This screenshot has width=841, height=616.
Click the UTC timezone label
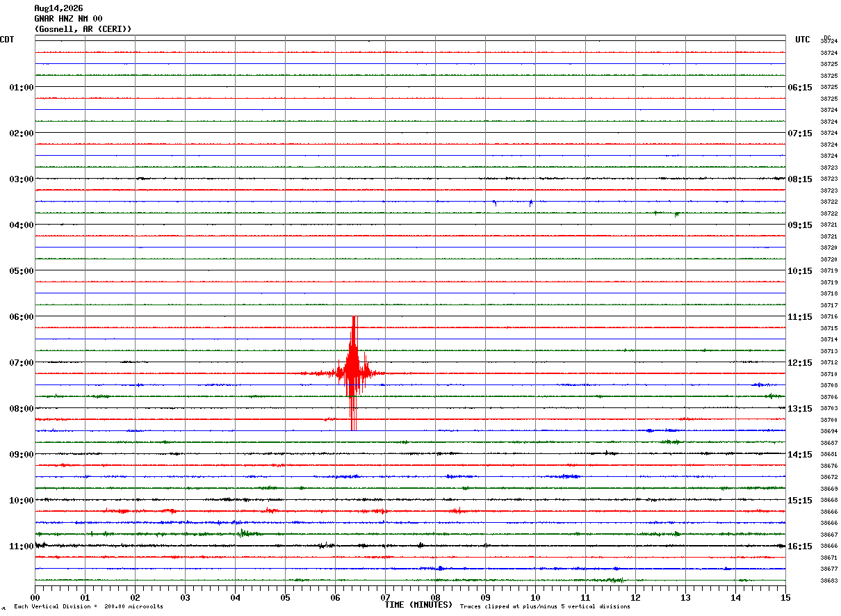point(803,40)
